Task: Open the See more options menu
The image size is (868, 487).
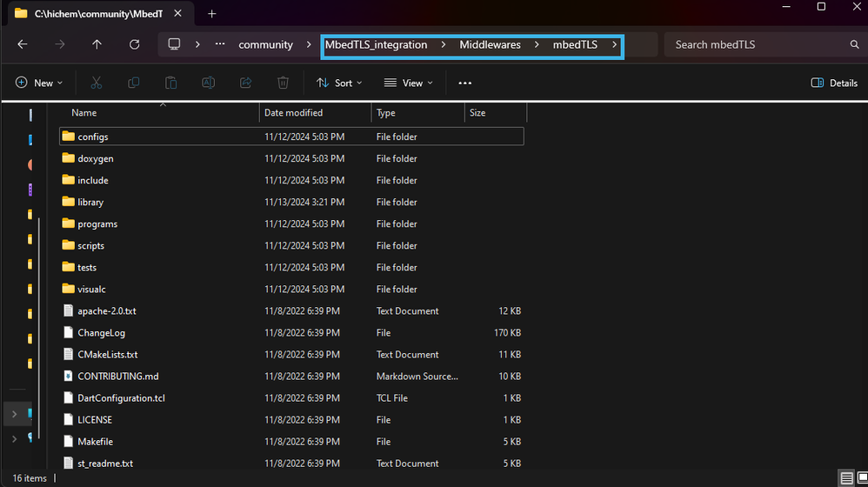Action: 465,83
